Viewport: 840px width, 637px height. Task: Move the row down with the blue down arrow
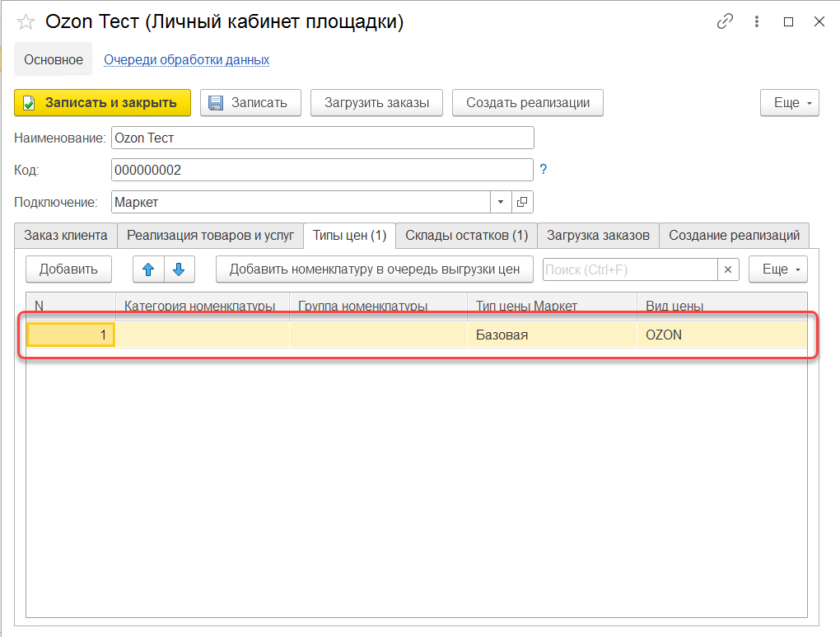click(179, 269)
